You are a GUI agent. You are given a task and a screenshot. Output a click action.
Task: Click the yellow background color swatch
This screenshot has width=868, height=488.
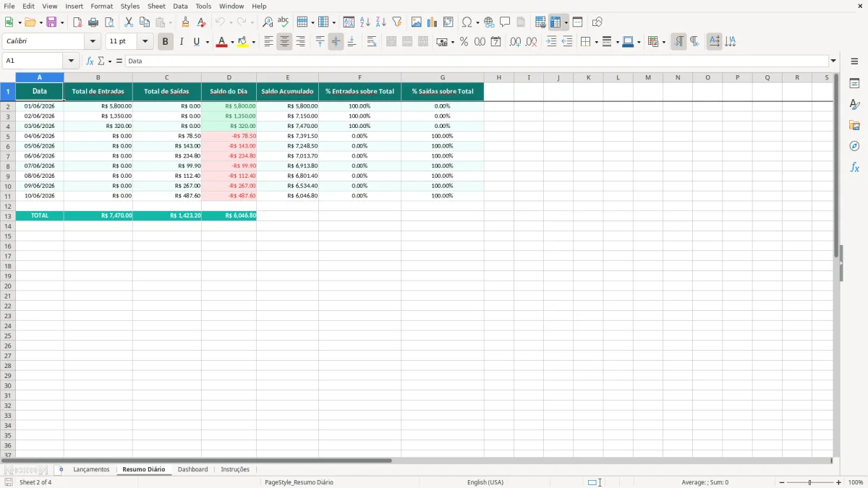pyautogui.click(x=242, y=42)
